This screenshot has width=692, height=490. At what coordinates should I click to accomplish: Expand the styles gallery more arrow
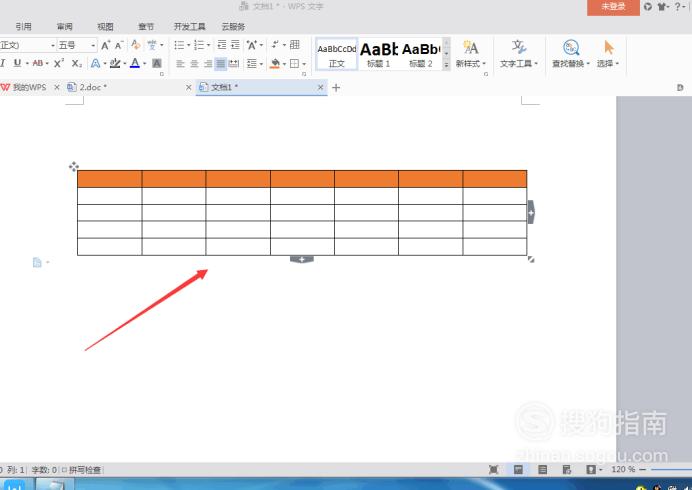[446, 64]
